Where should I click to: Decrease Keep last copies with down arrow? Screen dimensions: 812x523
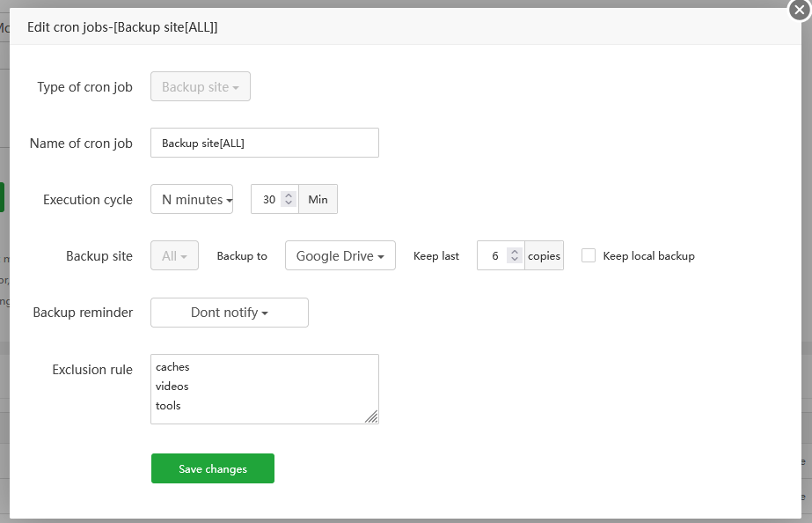pyautogui.click(x=514, y=261)
